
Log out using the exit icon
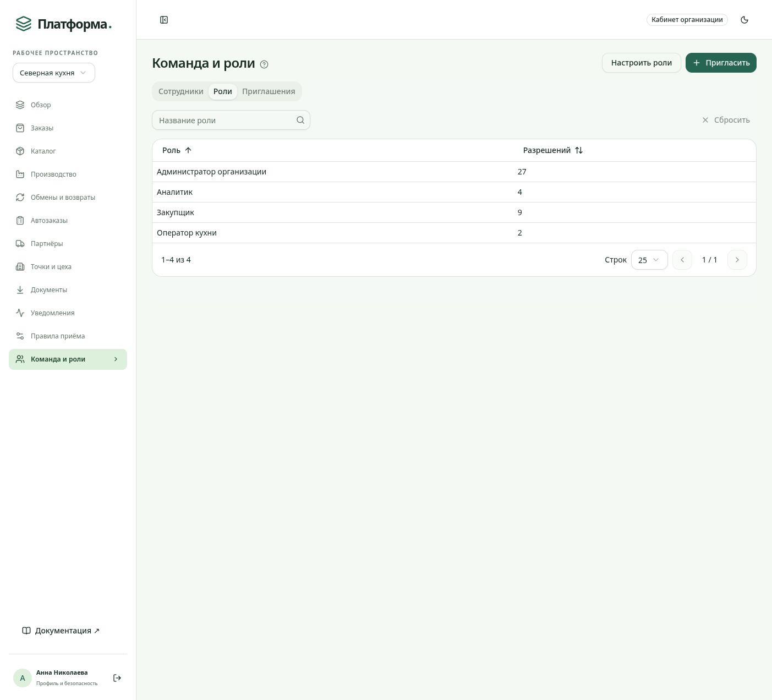[117, 678]
